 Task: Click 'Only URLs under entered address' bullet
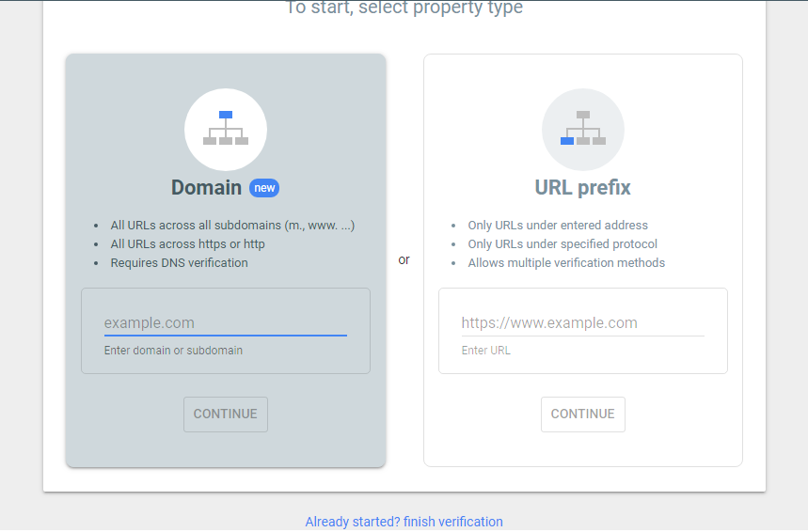(558, 225)
